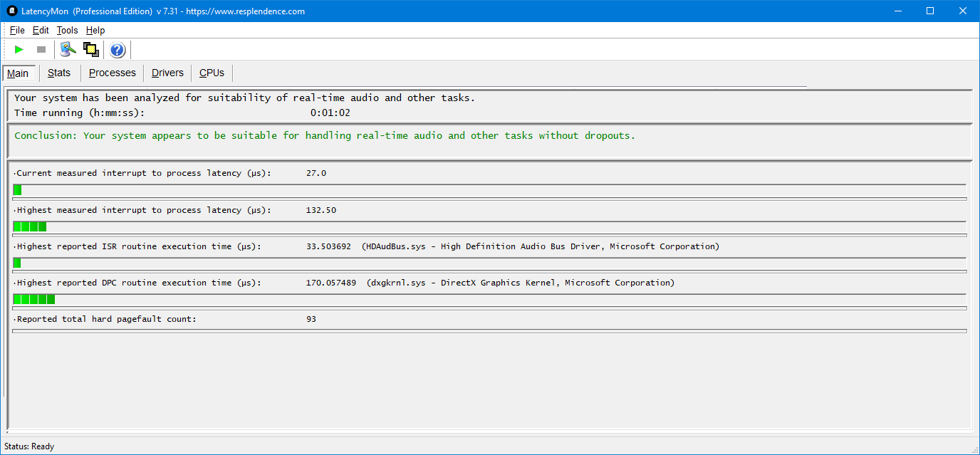Open the Edit menu
The height and width of the screenshot is (455, 980).
tap(41, 30)
